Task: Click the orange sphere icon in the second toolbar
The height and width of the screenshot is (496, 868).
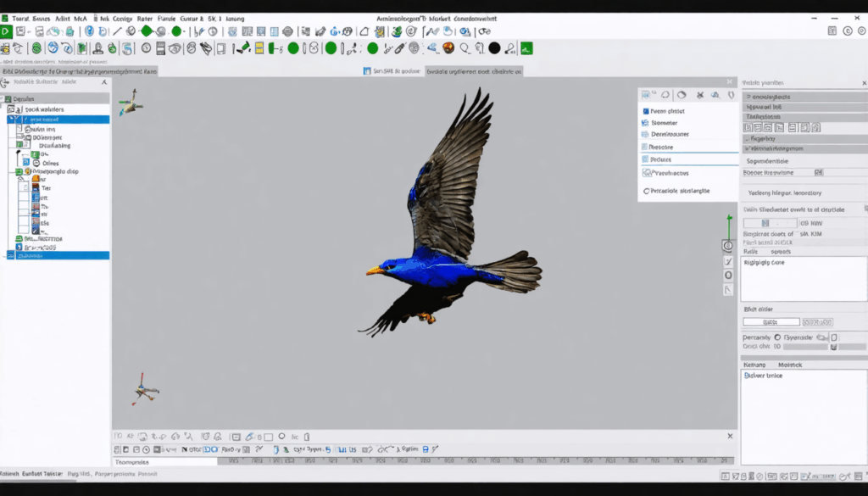Action: pyautogui.click(x=448, y=48)
